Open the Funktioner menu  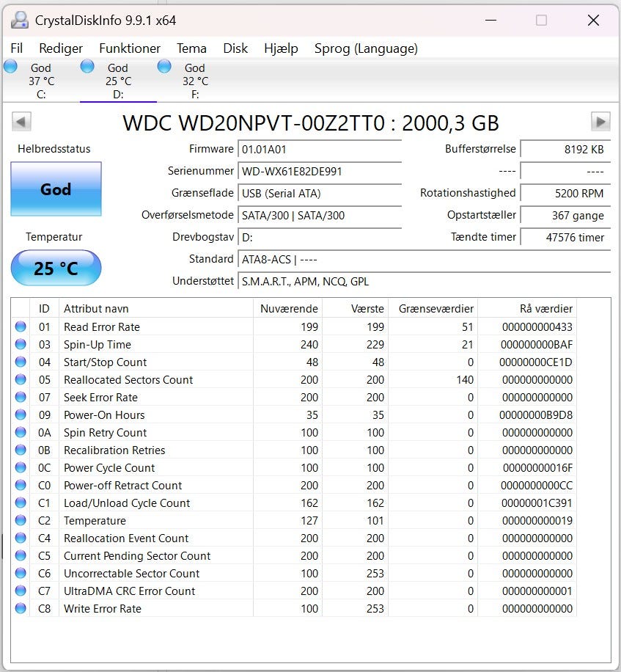pos(129,48)
